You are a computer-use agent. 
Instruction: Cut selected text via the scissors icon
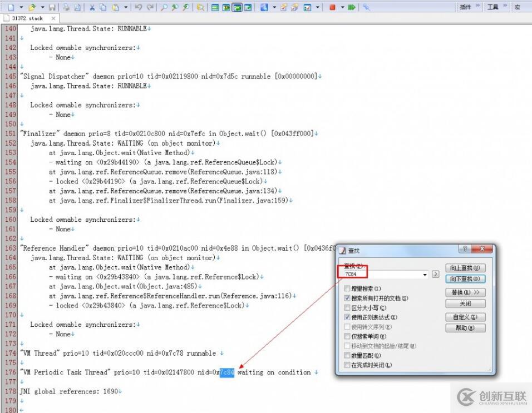(x=92, y=7)
